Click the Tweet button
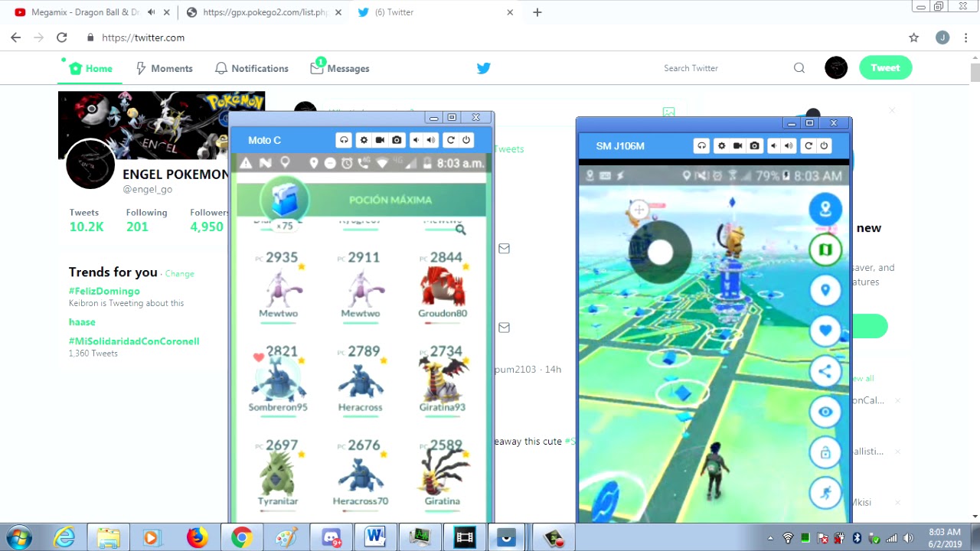The height and width of the screenshot is (551, 980). pos(885,67)
